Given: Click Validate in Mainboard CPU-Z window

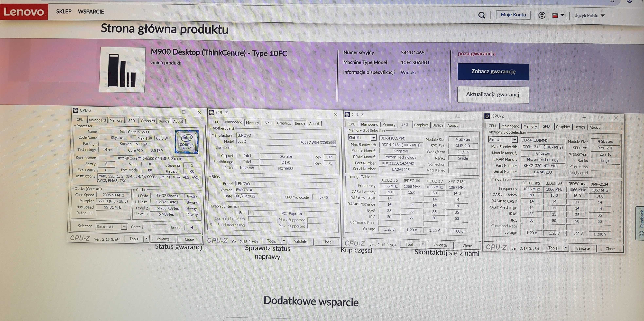Looking at the screenshot, I should click(x=301, y=241).
